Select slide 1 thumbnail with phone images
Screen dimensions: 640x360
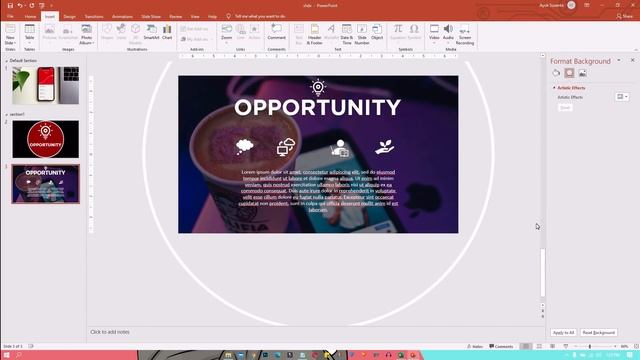tap(46, 85)
